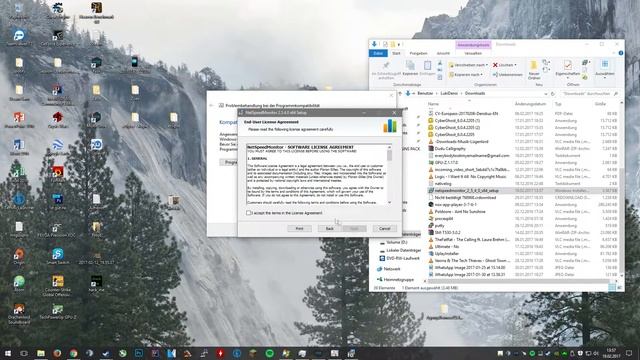Go back in the compatibility troubleshooter window
The image size is (640, 360).
[x=211, y=105]
